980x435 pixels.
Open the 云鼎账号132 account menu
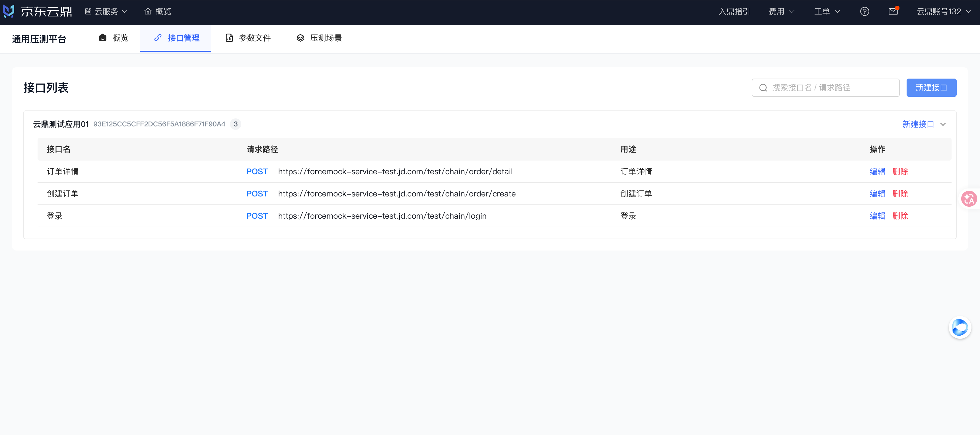point(944,11)
